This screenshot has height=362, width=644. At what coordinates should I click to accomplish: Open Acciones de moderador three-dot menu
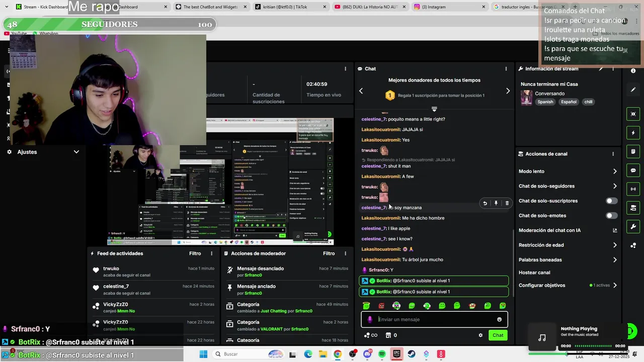(x=345, y=253)
